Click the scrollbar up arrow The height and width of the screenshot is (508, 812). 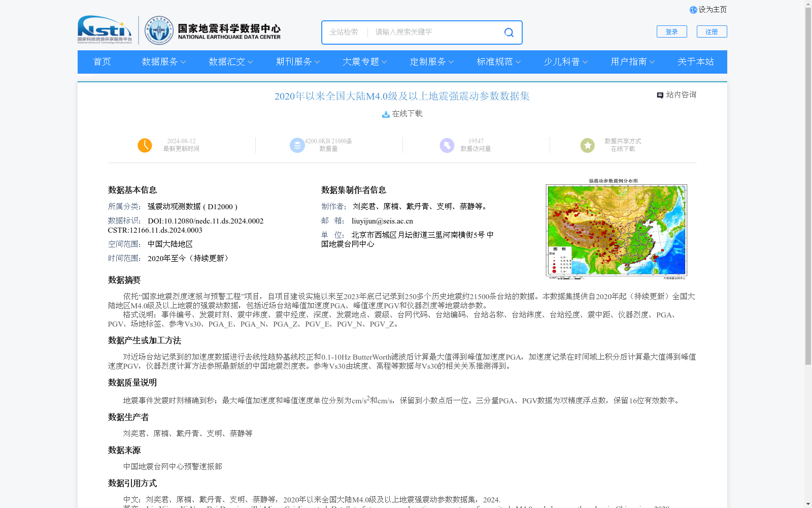(x=808, y=4)
